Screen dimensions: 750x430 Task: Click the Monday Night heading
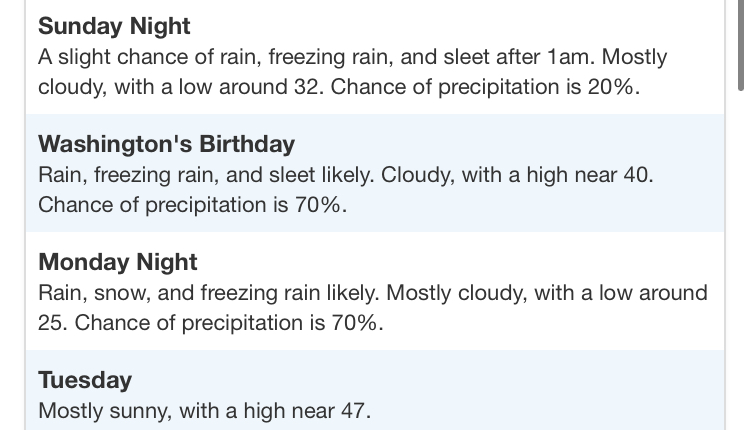[118, 262]
